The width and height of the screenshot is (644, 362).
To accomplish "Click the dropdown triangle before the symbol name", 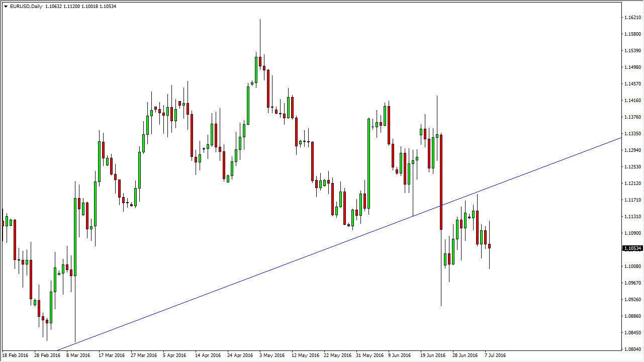I will (x=6, y=7).
